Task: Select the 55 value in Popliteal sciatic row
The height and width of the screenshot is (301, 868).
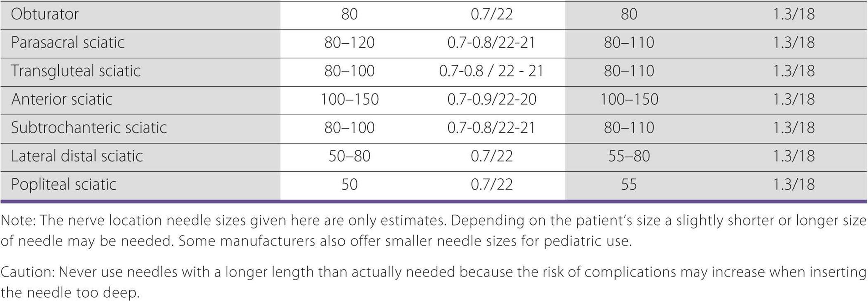Action: coord(629,184)
